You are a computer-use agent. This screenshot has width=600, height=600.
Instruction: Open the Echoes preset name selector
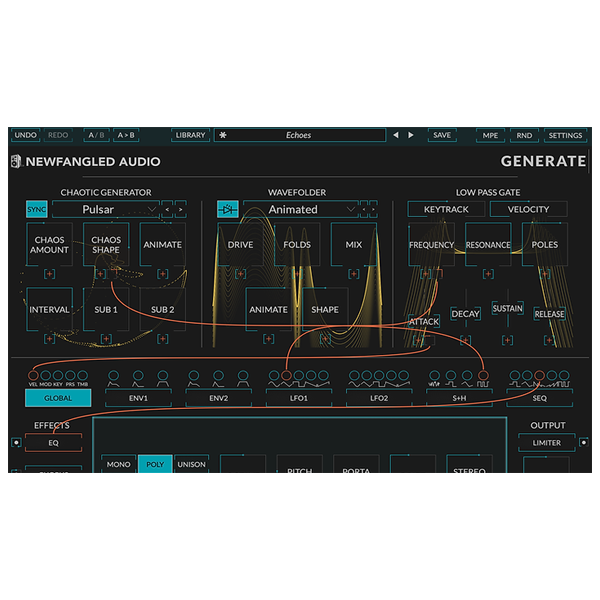(300, 135)
